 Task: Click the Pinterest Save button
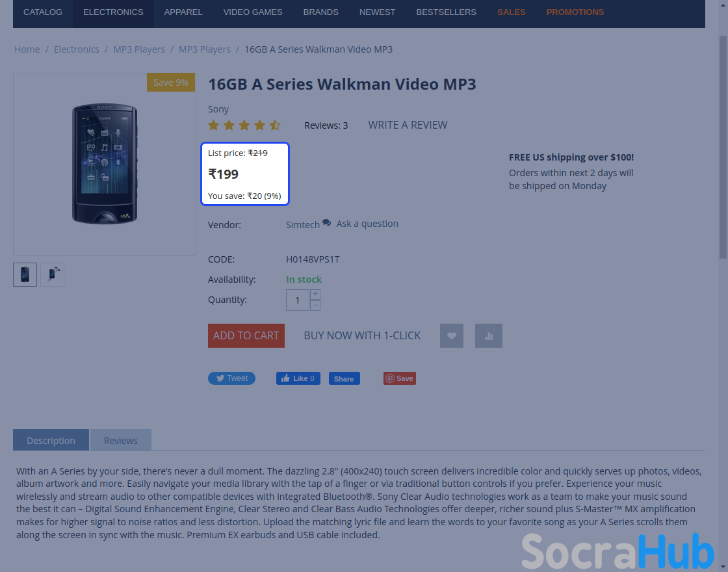tap(399, 378)
